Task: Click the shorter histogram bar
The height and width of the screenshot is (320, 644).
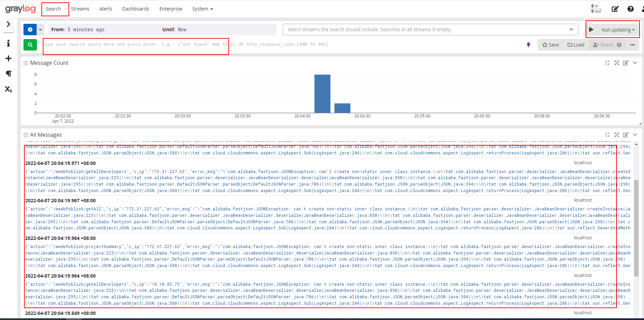Action: 342,108
